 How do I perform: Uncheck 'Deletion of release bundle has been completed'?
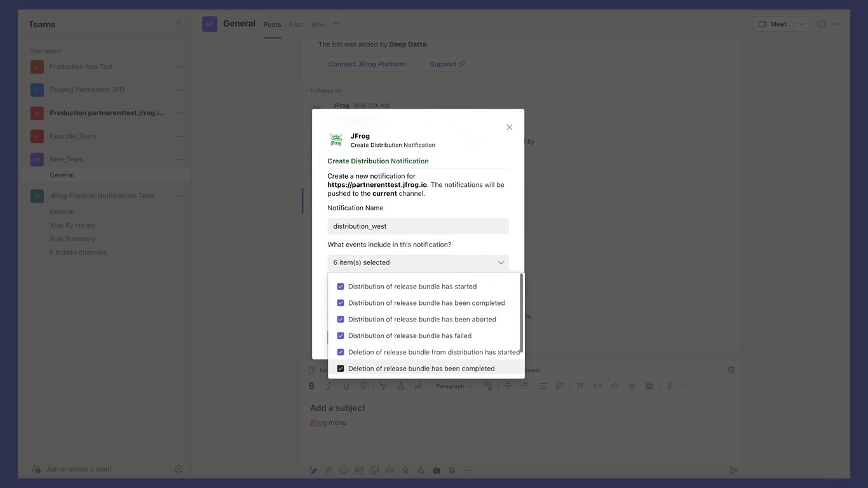(x=341, y=369)
